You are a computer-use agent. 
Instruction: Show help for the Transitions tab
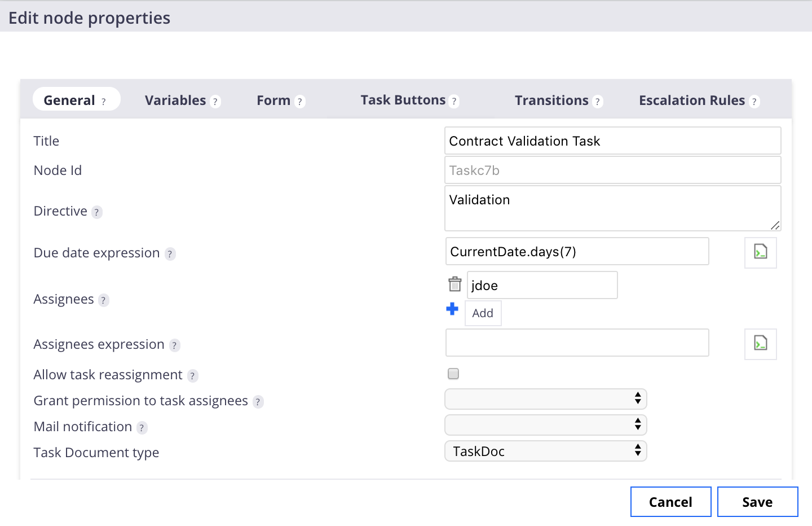click(x=598, y=102)
